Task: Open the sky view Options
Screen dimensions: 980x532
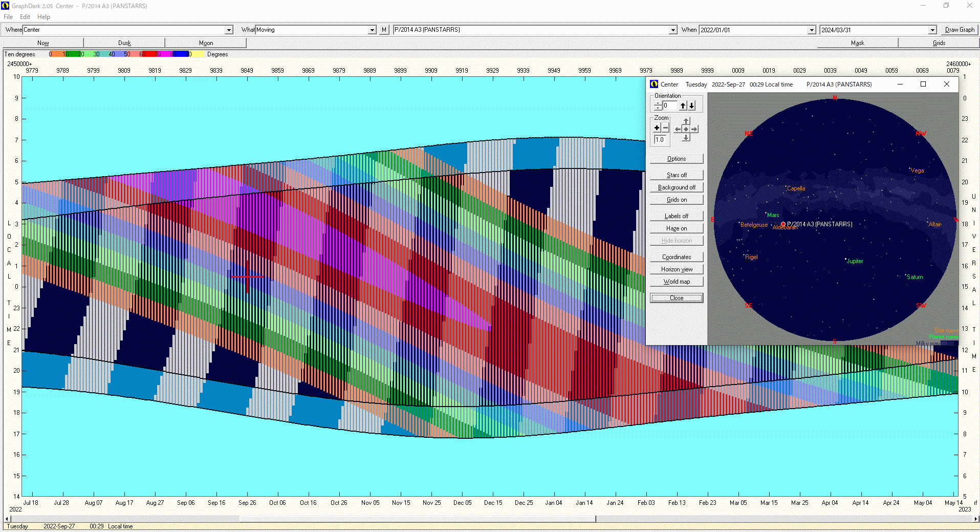Action: pos(677,159)
